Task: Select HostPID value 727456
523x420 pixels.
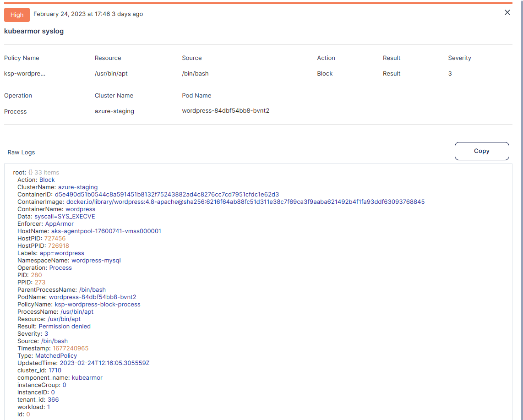Action: click(x=55, y=239)
